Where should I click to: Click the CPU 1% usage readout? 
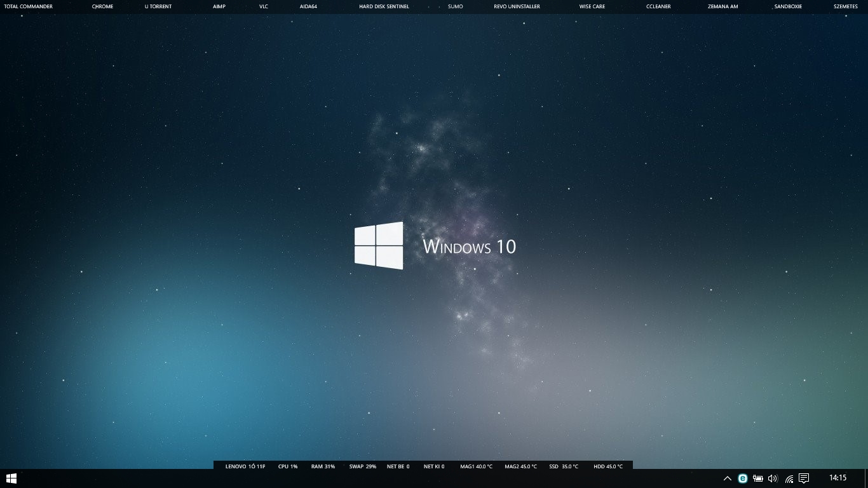tap(288, 466)
